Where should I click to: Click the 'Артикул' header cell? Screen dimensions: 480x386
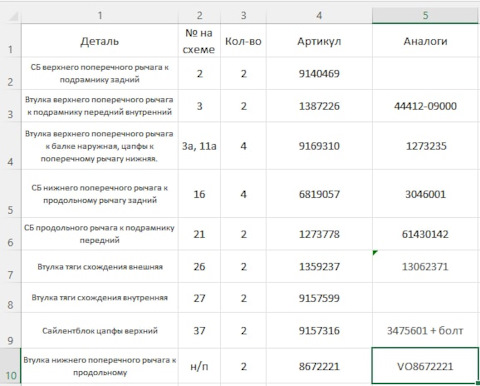[x=319, y=41]
